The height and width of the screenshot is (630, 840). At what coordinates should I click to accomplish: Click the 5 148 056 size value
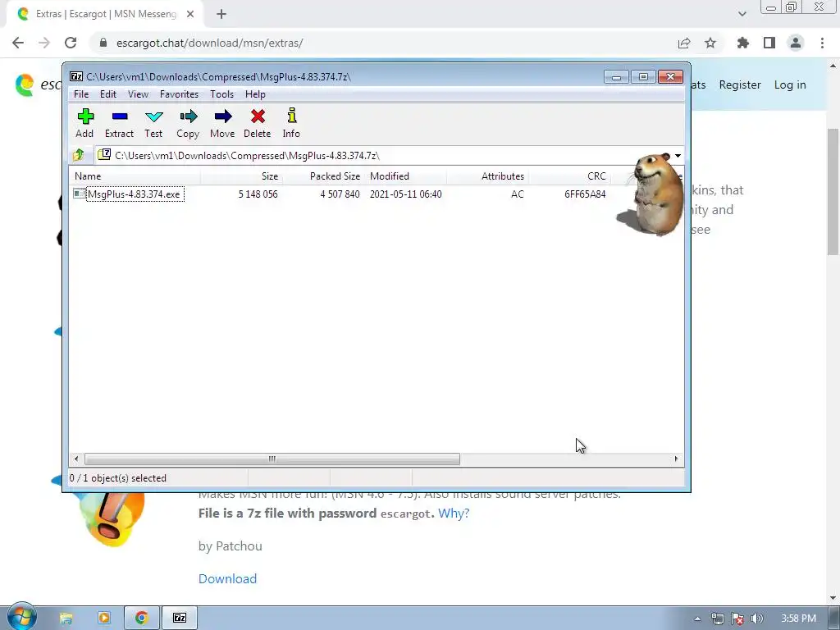258,194
